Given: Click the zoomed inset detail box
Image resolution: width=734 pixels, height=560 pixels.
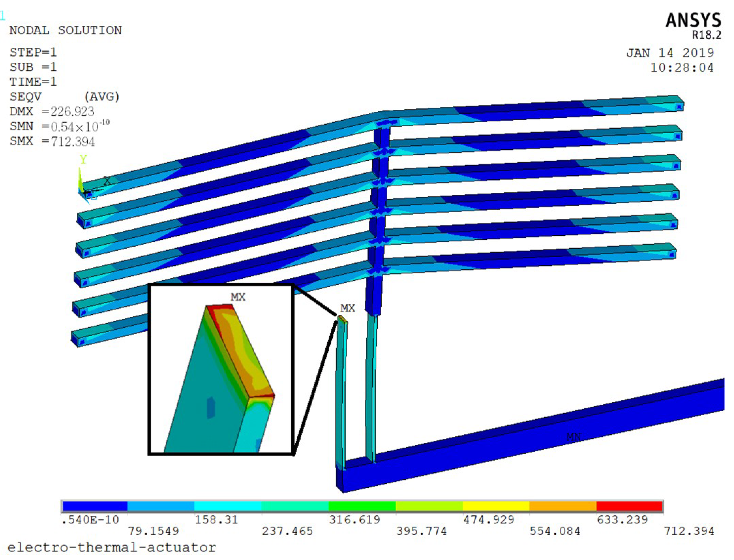Looking at the screenshot, I should coord(221,369).
